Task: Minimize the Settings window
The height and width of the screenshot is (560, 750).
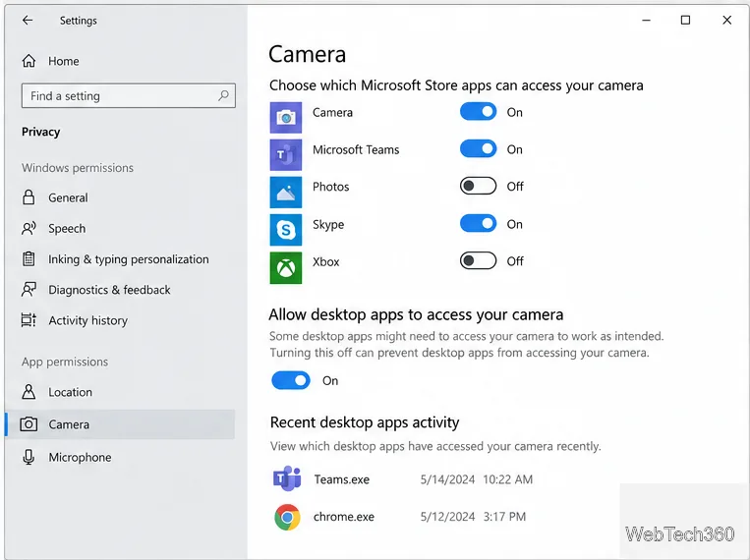Action: pos(646,20)
